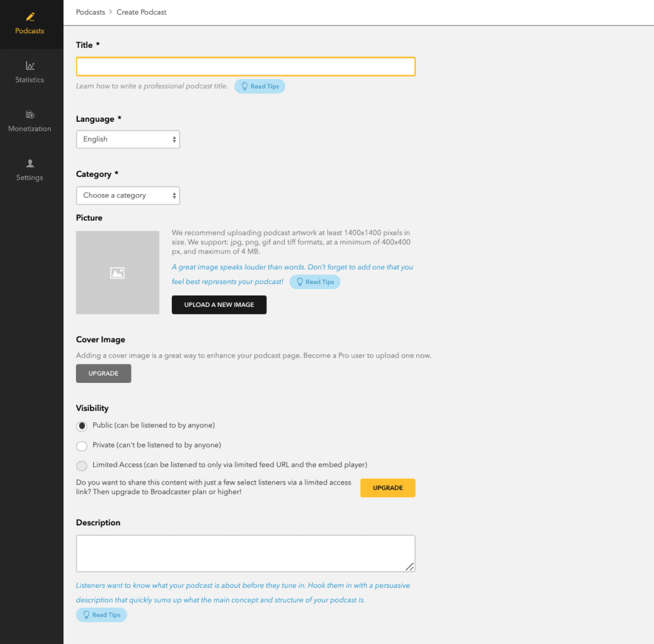Expand the Choose a category dropdown
The image size is (654, 644).
click(128, 195)
